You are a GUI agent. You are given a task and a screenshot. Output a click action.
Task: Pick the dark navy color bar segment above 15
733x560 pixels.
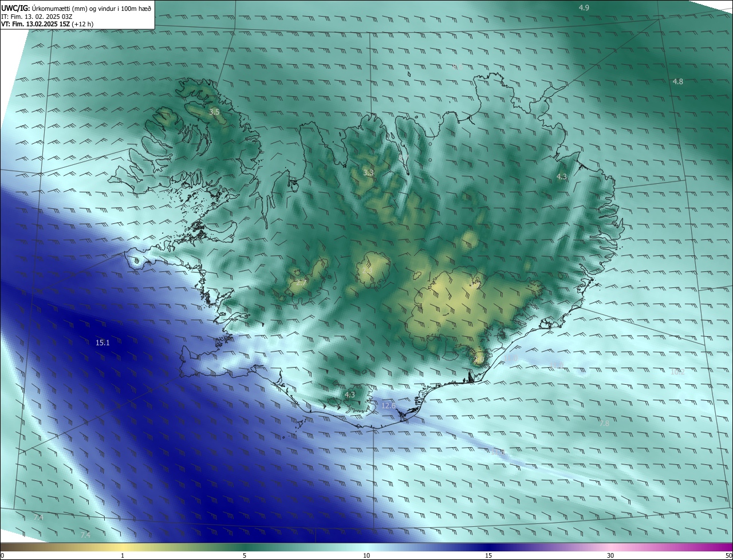pos(488,547)
